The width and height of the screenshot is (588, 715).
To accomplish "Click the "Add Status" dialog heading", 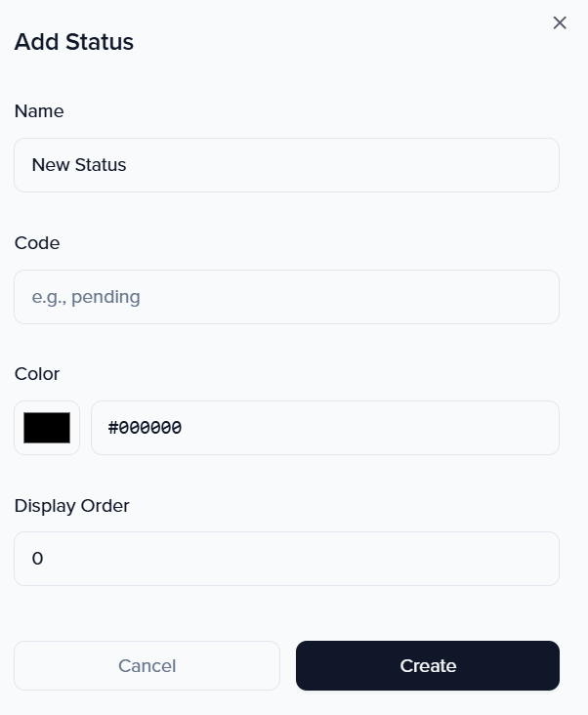I will 74,42.
